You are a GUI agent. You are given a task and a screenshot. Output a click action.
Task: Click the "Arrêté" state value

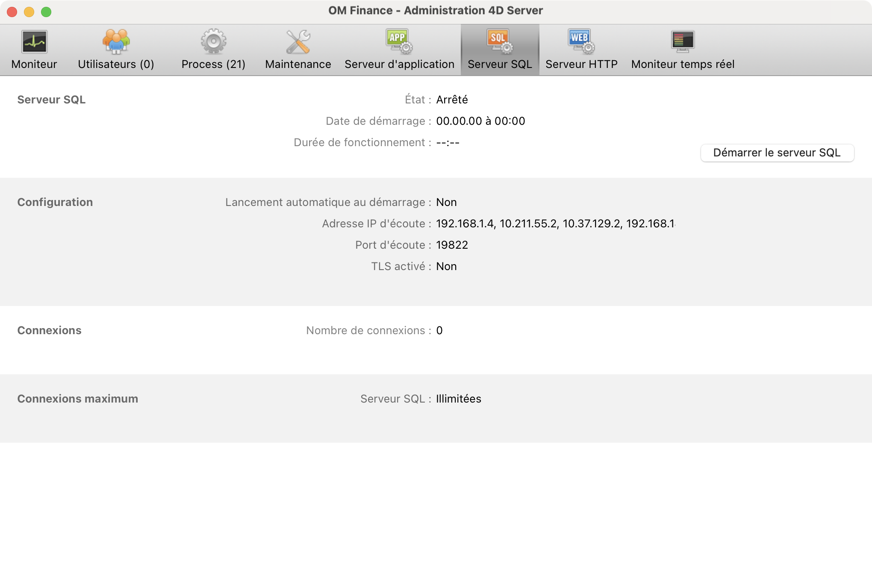(452, 100)
